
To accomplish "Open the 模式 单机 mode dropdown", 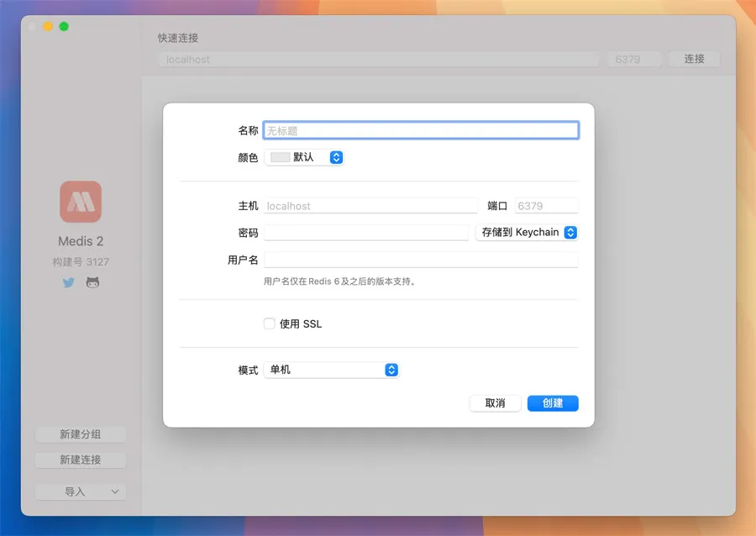I will 331,370.
